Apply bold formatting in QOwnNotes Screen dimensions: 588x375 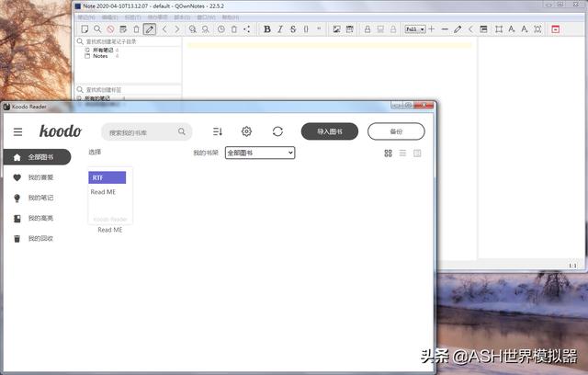(267, 29)
